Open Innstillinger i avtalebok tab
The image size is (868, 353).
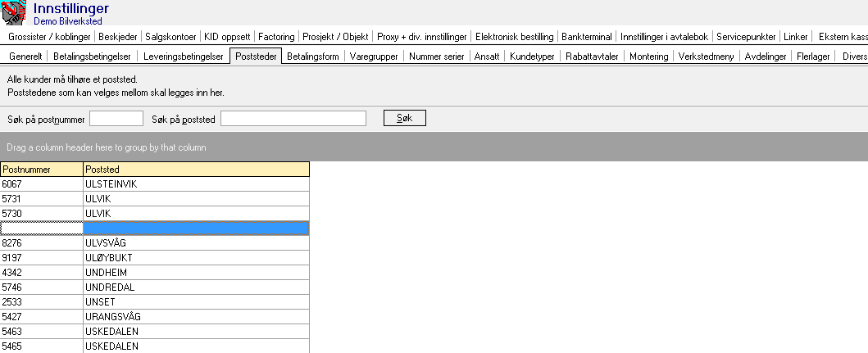point(664,37)
